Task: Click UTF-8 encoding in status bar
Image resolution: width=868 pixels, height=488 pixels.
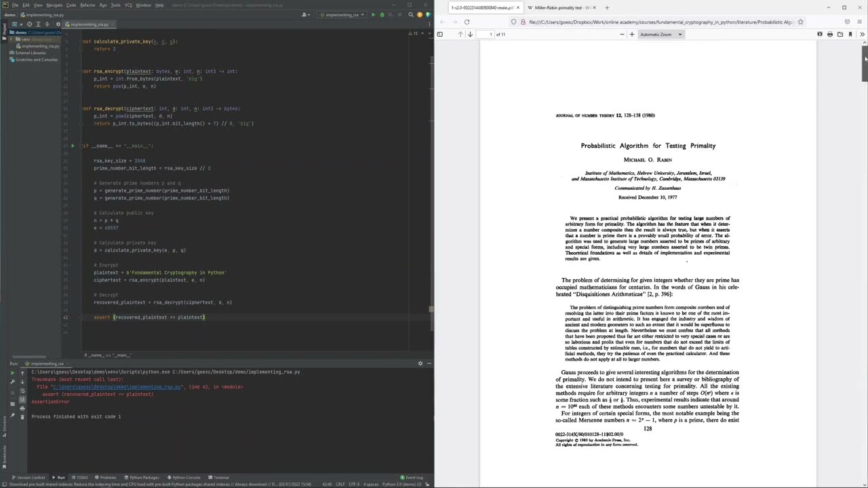Action: 354,484
